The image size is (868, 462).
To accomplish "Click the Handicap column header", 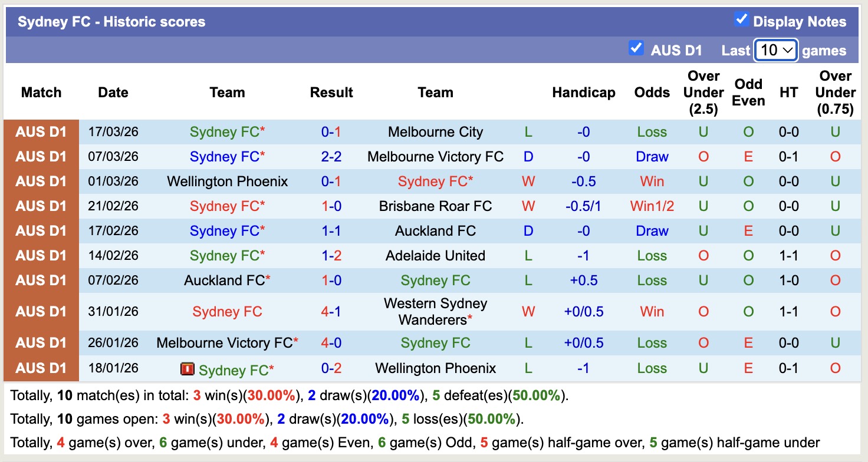I will [583, 92].
